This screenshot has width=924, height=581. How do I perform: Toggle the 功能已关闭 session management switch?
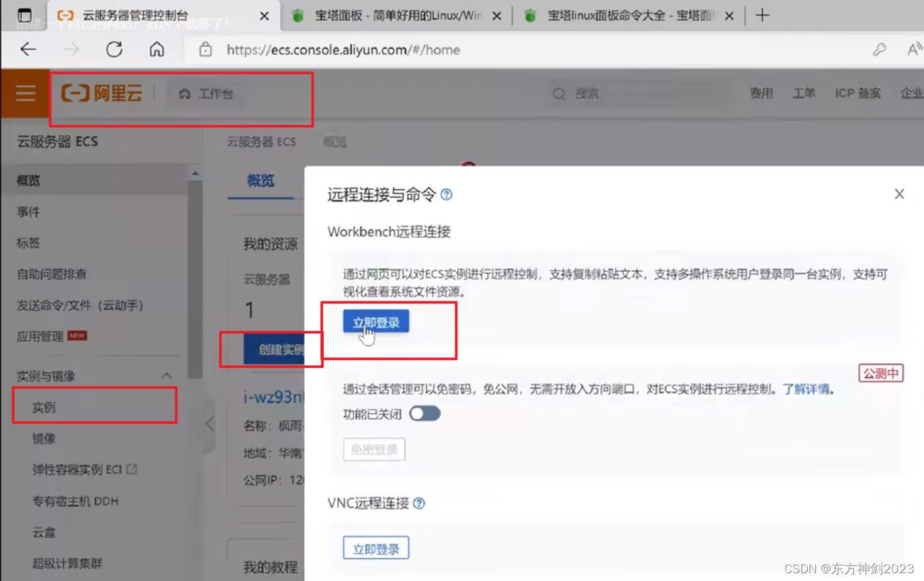pos(425,414)
